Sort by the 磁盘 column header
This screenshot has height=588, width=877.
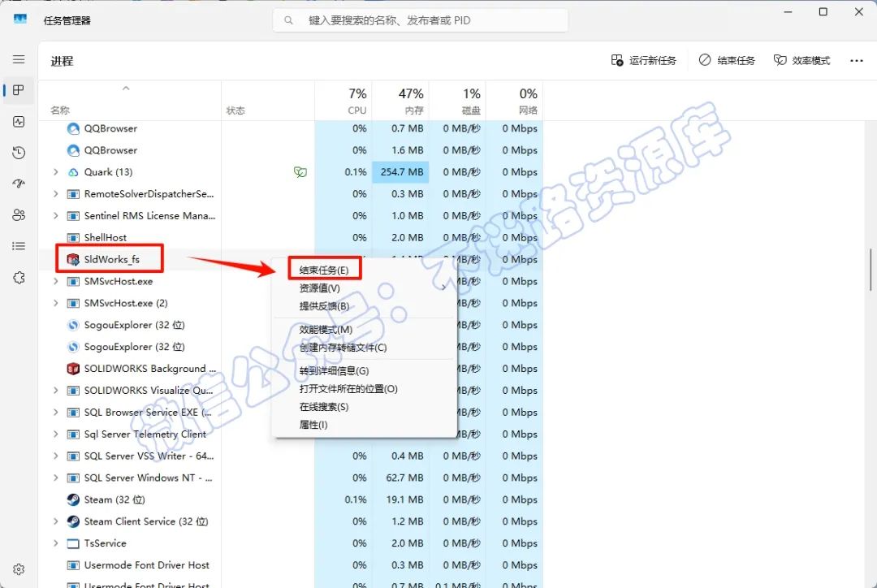457,101
